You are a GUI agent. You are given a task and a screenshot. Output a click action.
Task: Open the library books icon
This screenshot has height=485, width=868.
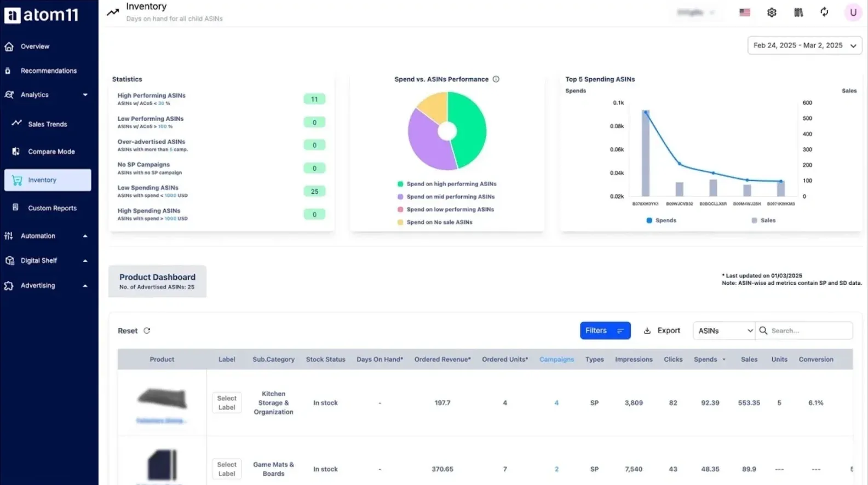point(798,12)
